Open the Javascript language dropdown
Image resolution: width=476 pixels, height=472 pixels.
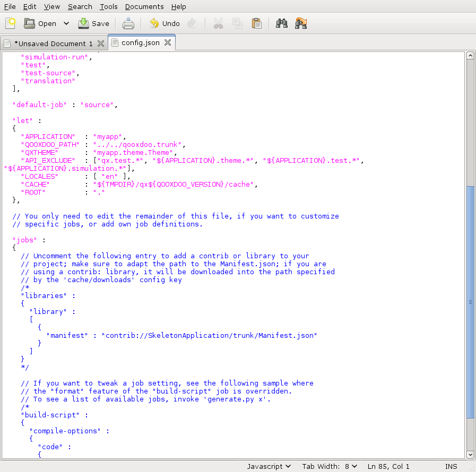click(269, 466)
